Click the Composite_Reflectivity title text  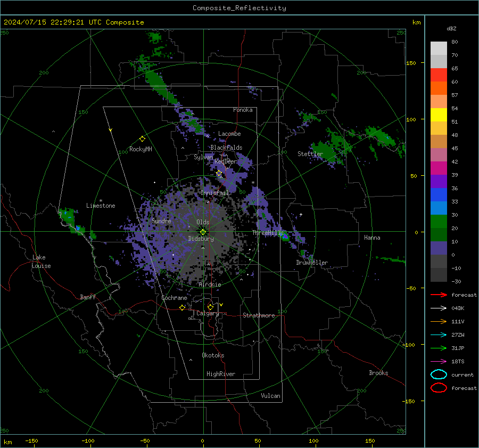(x=240, y=8)
